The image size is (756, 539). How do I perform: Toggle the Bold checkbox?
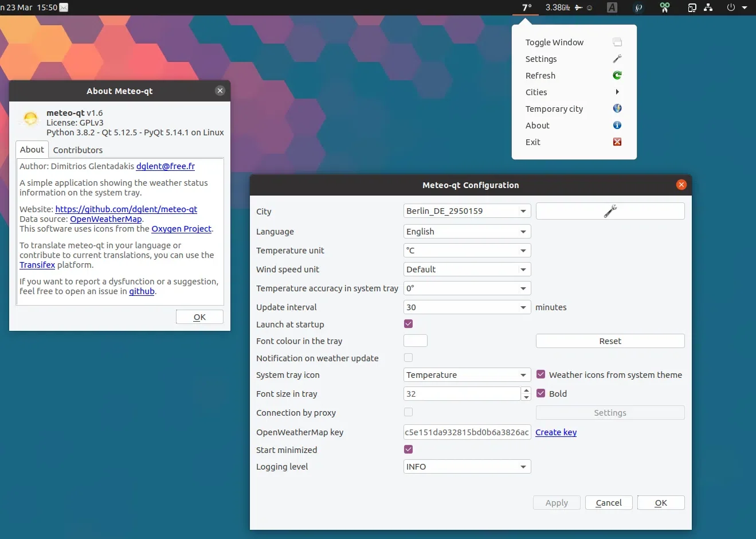[x=540, y=393]
